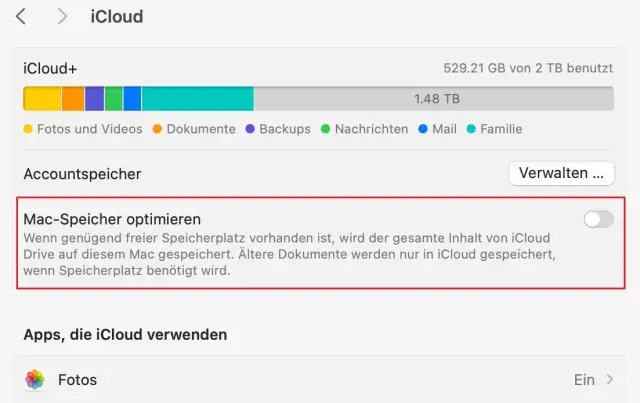Click the teal Familie storage segment
The image size is (640, 403).
pyautogui.click(x=197, y=98)
